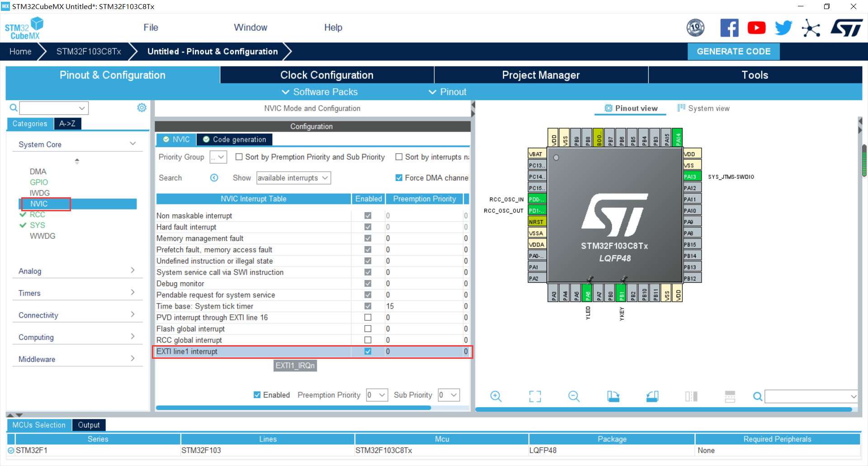Click the split-columns view icon
The height and width of the screenshot is (466, 868).
point(691,397)
